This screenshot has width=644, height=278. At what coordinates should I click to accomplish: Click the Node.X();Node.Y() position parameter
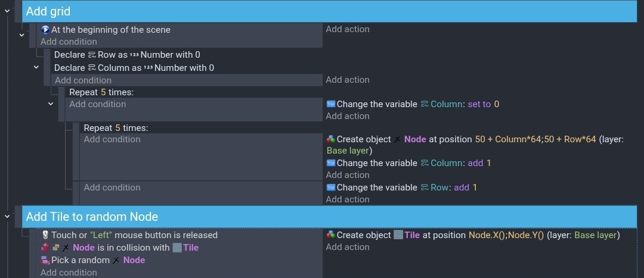click(x=506, y=235)
